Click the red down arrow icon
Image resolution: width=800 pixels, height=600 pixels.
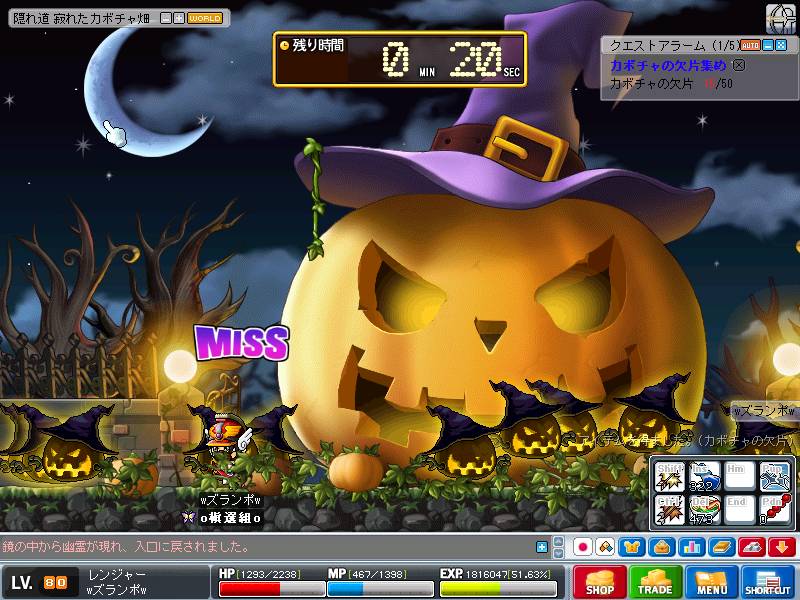tap(782, 547)
